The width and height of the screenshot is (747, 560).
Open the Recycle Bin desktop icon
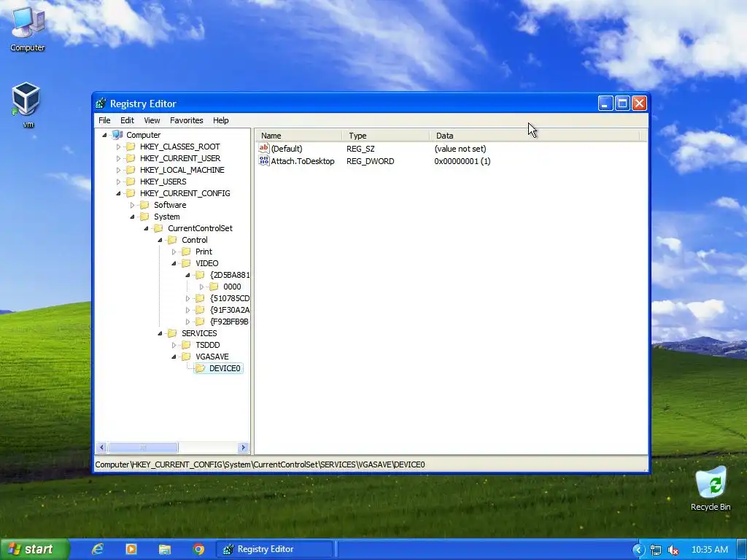point(711,489)
